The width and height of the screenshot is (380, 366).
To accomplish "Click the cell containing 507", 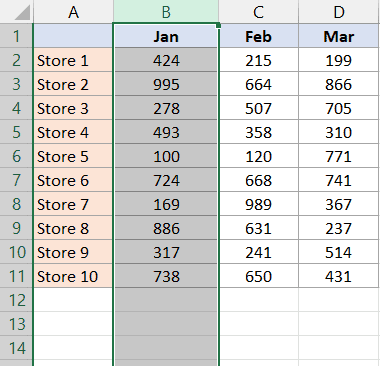I will pyautogui.click(x=259, y=108).
